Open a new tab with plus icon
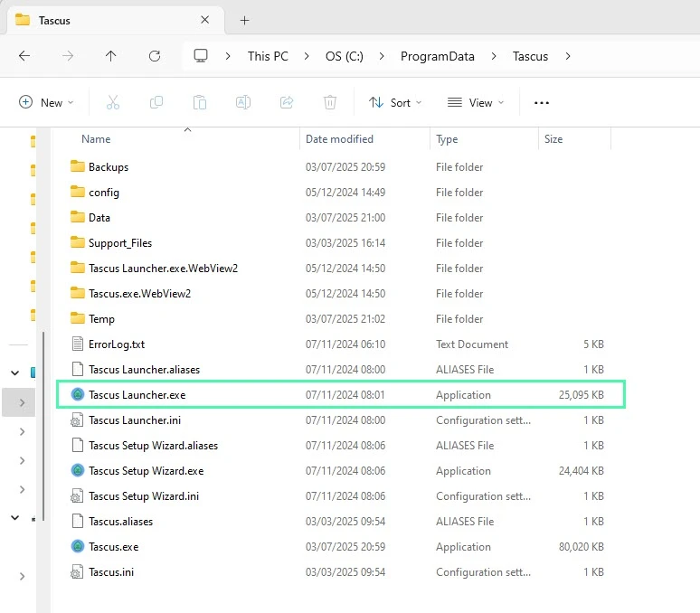Screen dimensions: 700x613 coord(245,20)
